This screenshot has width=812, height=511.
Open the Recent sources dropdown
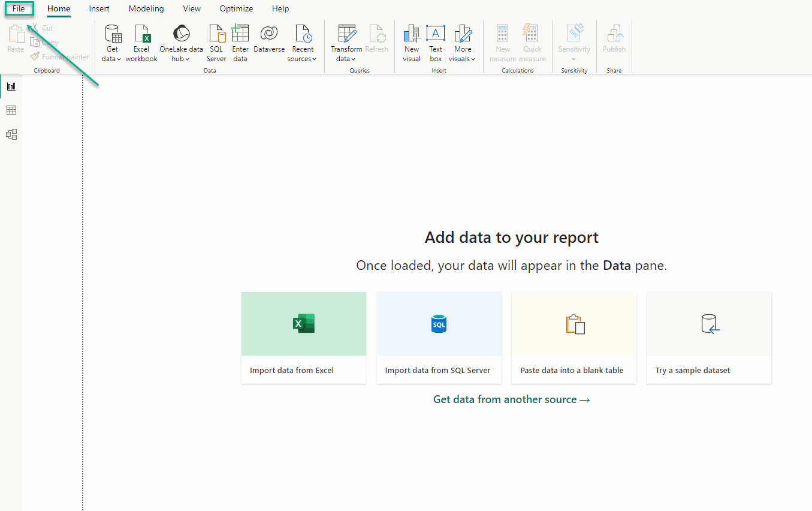pos(302,59)
